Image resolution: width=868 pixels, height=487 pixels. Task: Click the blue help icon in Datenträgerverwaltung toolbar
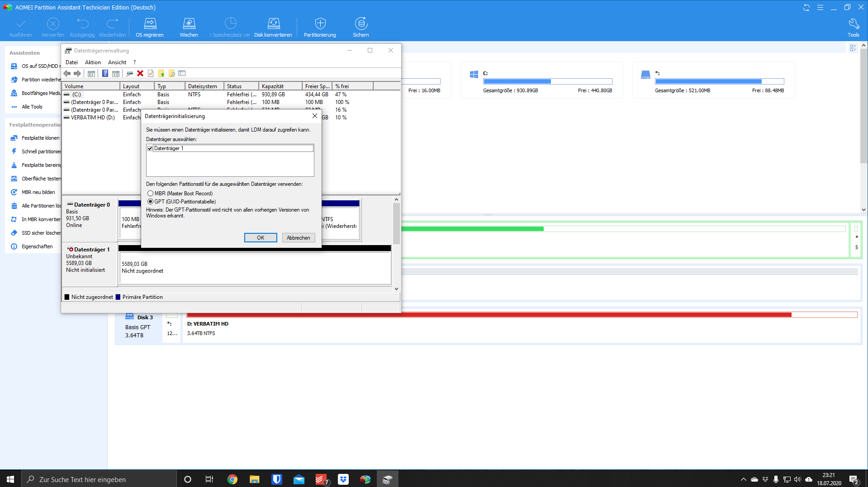click(x=105, y=74)
